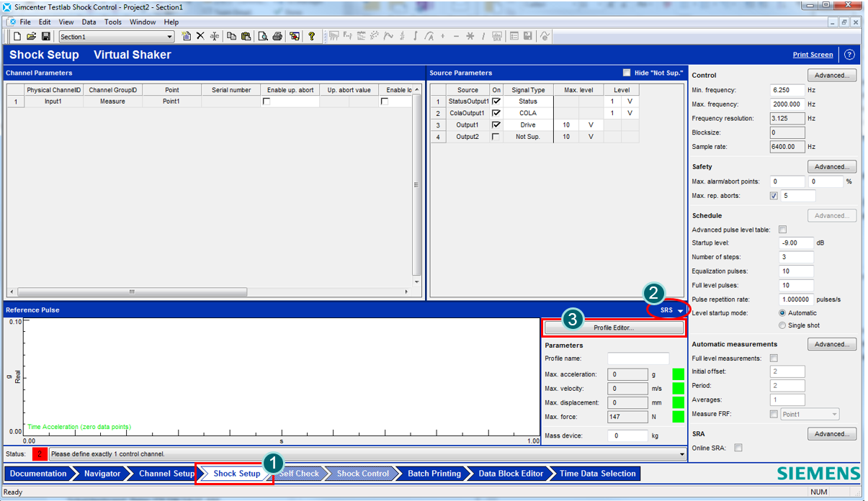Screen dimensions: 868x501
Task: Open the Print Screen link
Action: tap(813, 55)
